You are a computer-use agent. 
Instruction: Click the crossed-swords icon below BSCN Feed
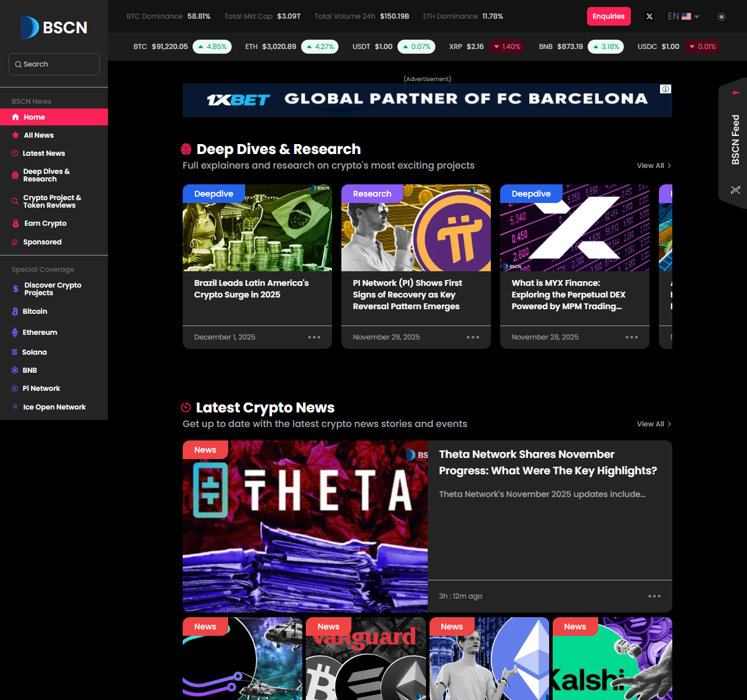point(735,190)
